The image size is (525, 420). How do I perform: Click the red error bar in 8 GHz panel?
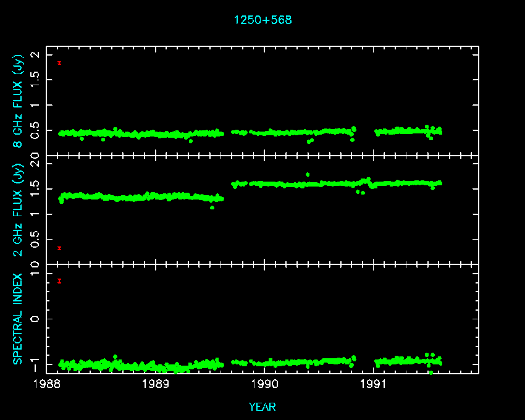point(59,63)
